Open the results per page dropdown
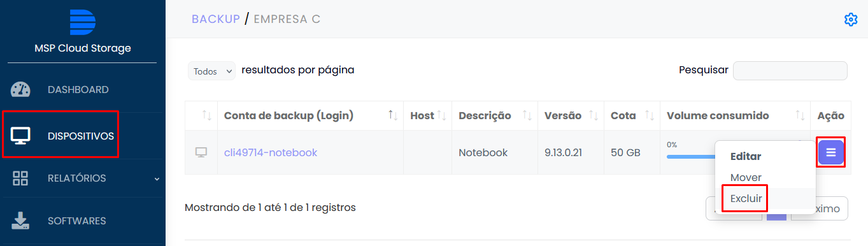The width and height of the screenshot is (868, 246). [x=211, y=71]
